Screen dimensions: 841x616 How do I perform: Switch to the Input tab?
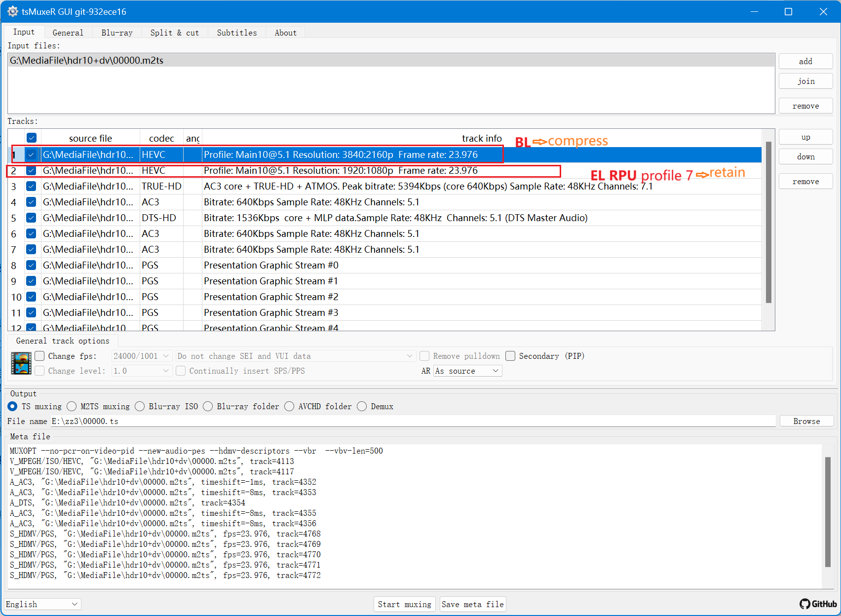point(24,32)
